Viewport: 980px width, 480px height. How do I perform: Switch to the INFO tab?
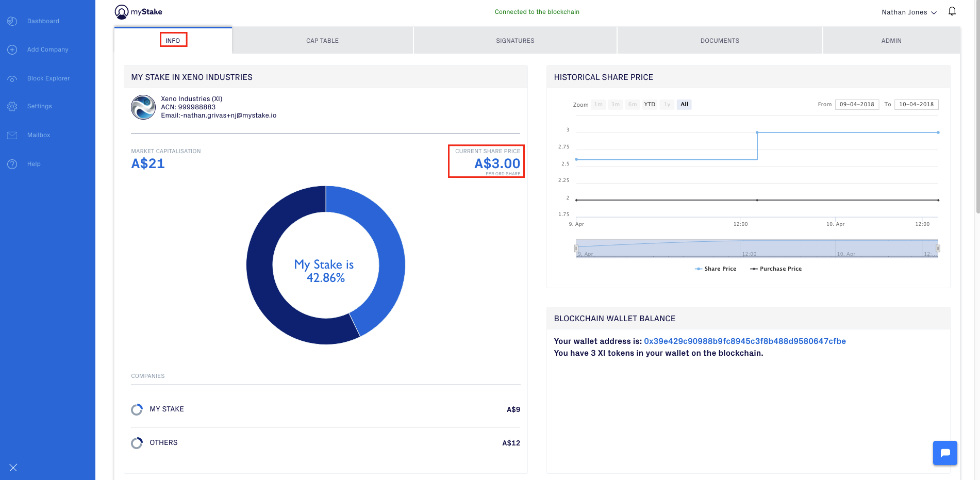(x=173, y=40)
